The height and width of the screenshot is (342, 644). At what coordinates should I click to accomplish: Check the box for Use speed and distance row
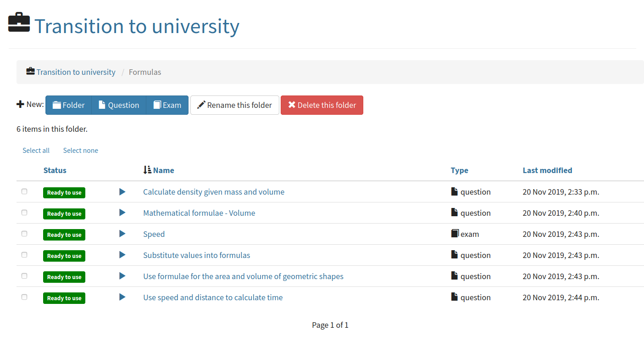[24, 297]
